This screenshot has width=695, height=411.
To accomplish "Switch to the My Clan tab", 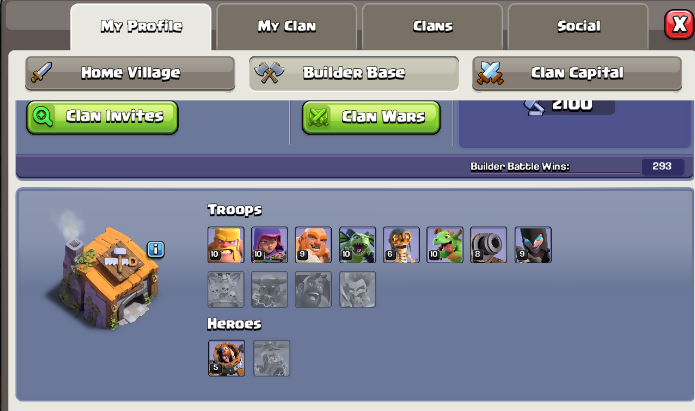I will [287, 27].
